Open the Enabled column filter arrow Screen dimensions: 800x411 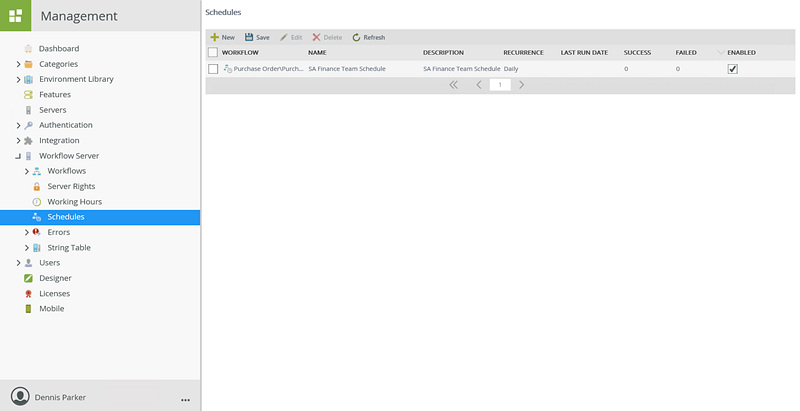coord(721,52)
